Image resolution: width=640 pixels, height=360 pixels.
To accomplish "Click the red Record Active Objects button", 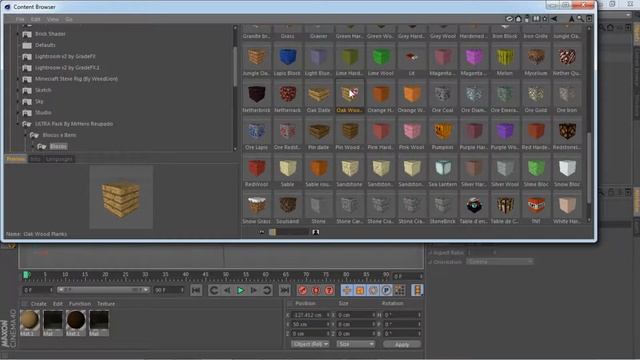I will pos(302,290).
